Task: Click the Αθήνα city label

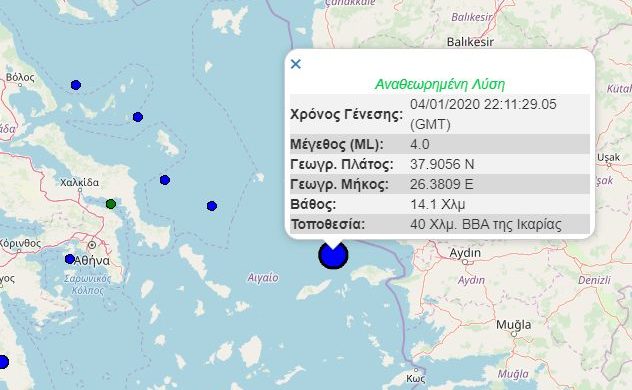Action: pyautogui.click(x=91, y=261)
